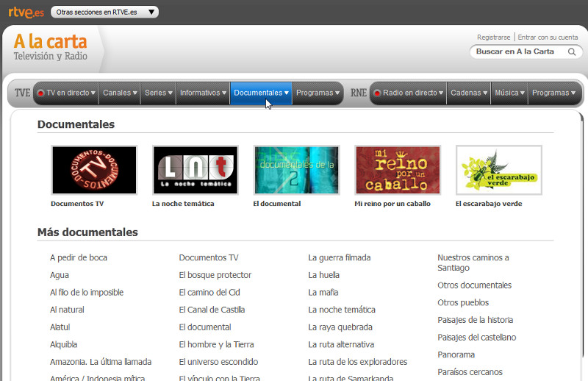Open La guerra filmada
This screenshot has height=381, width=588.
click(x=340, y=257)
